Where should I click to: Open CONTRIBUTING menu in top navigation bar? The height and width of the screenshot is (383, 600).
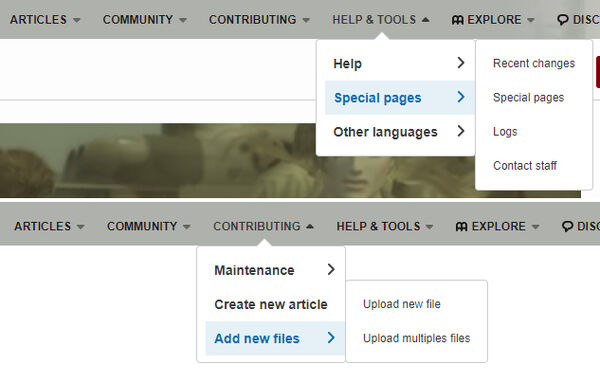pyautogui.click(x=259, y=20)
